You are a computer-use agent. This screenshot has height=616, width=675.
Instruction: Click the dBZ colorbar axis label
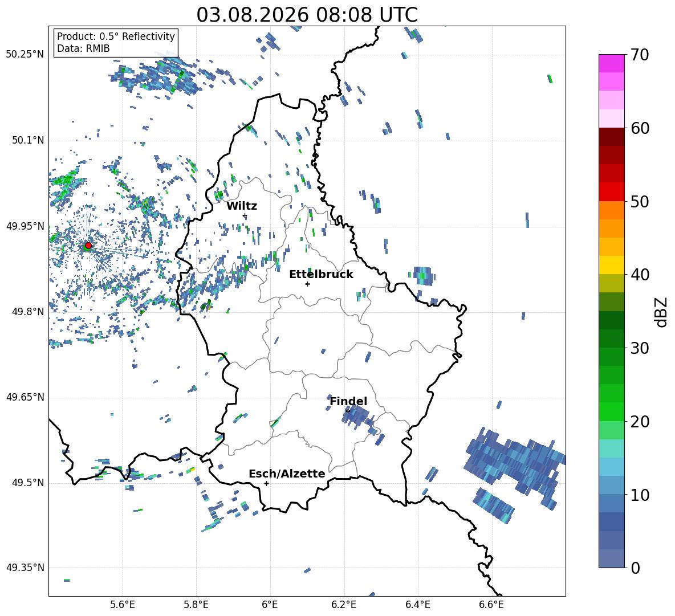click(x=662, y=312)
